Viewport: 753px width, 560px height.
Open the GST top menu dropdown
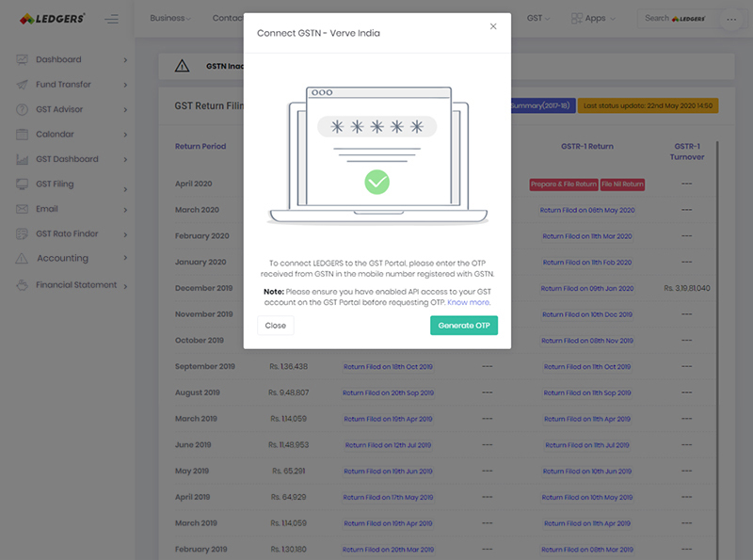pos(538,18)
